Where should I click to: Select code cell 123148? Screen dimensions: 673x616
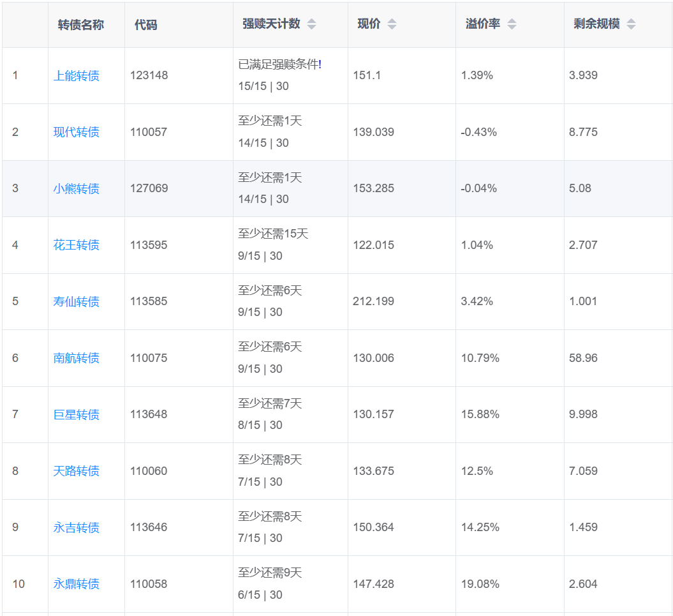click(x=149, y=75)
